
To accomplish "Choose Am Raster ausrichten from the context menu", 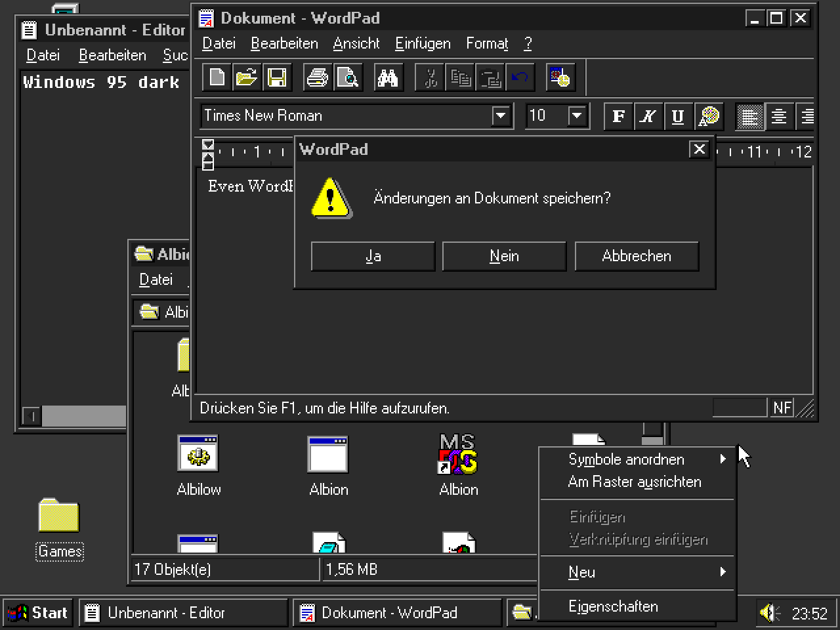I will click(637, 482).
